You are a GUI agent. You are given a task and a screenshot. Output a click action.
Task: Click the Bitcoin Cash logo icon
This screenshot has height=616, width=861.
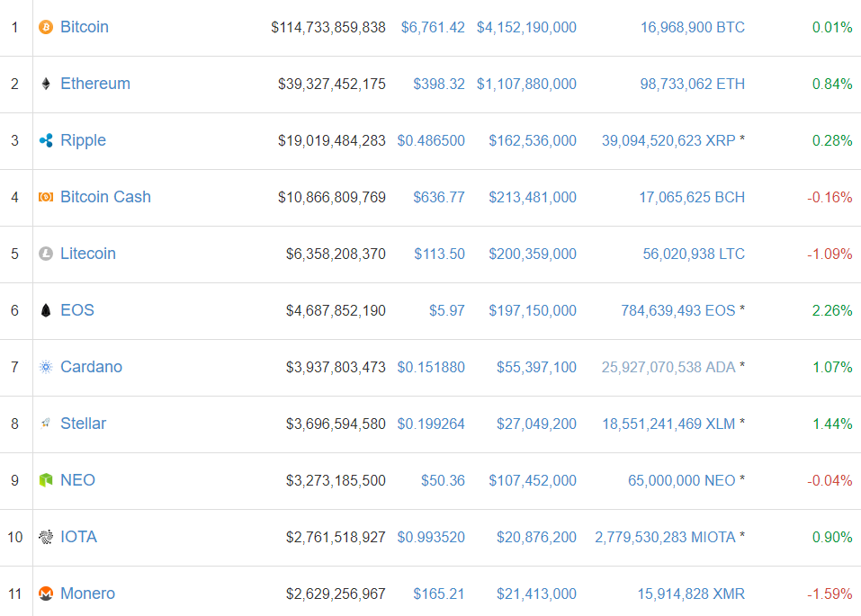[x=46, y=198]
